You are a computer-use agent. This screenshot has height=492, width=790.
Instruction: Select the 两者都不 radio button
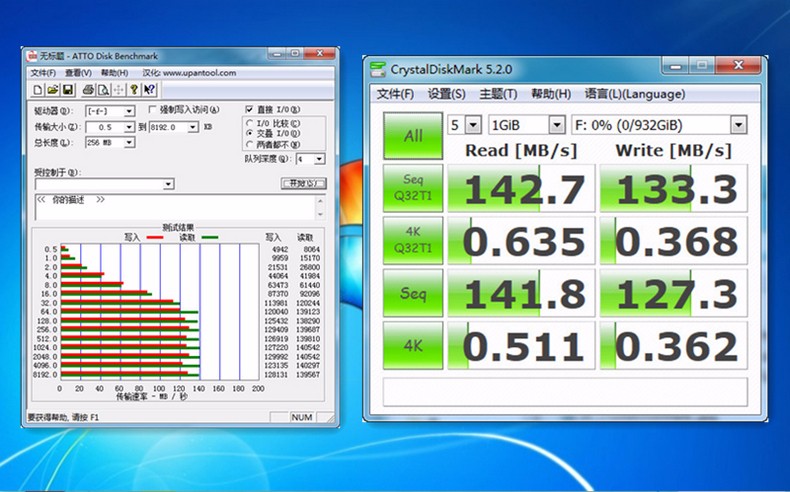click(249, 145)
